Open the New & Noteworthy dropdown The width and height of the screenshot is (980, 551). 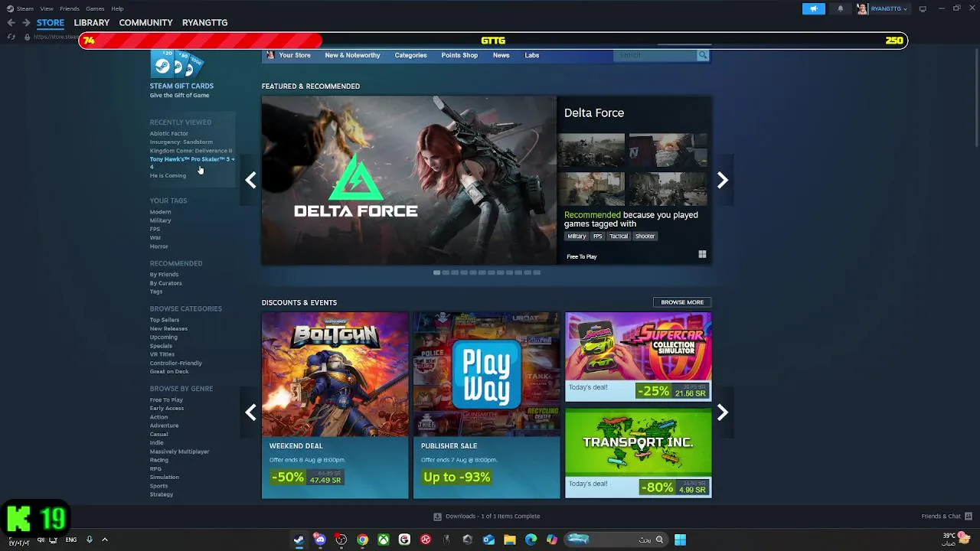[352, 55]
